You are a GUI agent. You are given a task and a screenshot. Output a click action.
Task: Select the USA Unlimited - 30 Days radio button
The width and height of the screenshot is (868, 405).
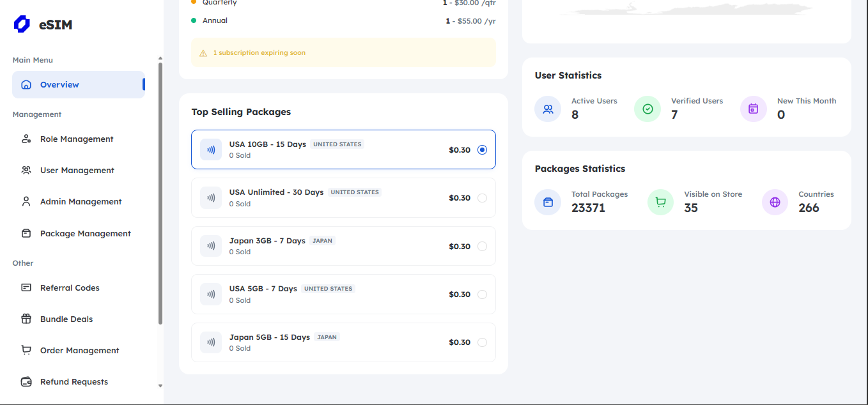(x=482, y=198)
